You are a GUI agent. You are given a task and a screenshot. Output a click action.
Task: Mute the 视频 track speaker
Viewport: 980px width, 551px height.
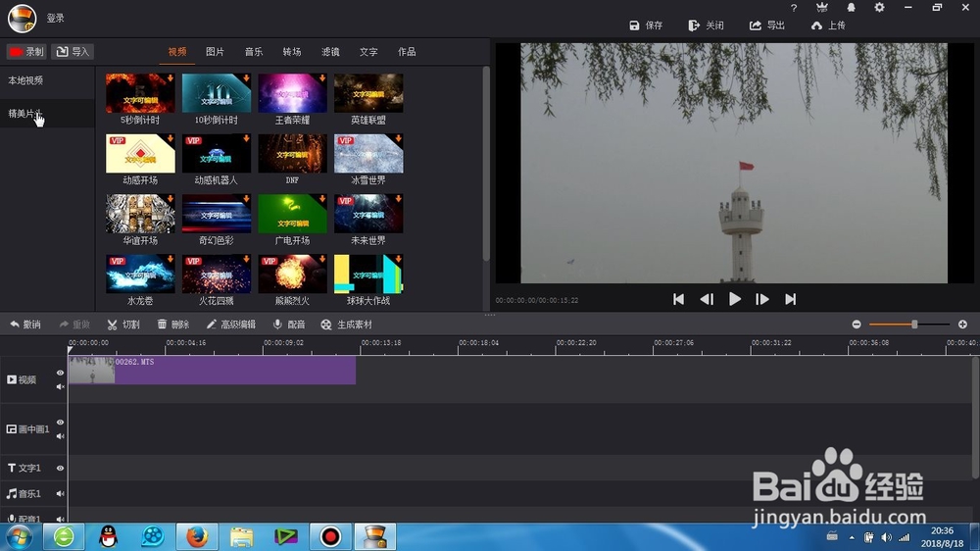[60, 387]
